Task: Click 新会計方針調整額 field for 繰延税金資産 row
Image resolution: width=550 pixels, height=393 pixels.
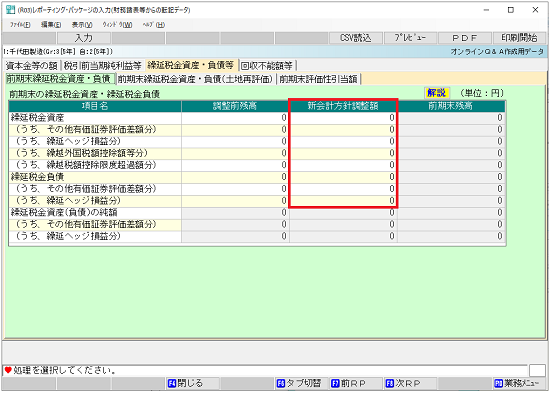Action: point(343,118)
